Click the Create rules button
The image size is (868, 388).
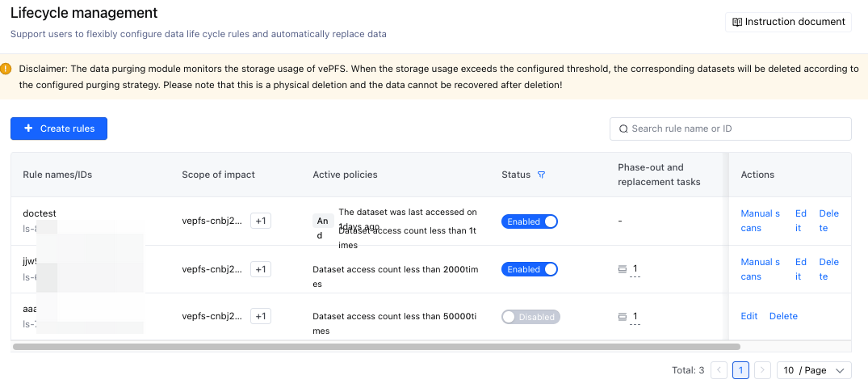(59, 129)
